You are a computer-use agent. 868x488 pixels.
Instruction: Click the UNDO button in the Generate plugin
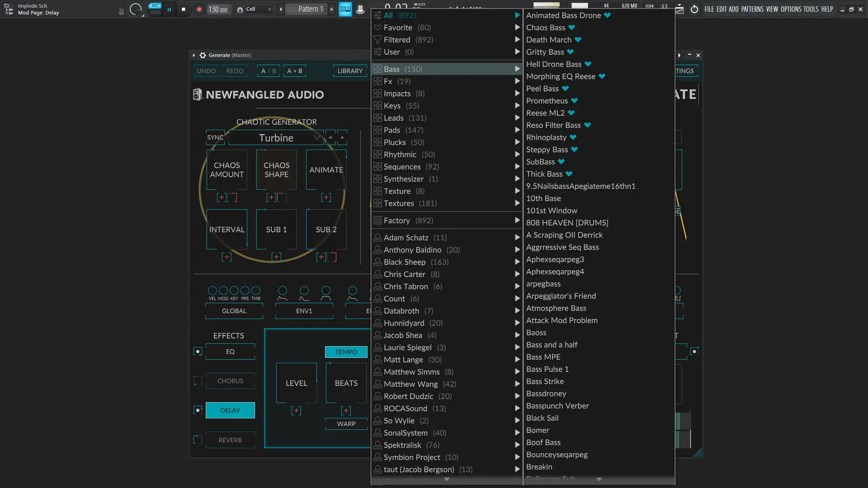pos(206,70)
